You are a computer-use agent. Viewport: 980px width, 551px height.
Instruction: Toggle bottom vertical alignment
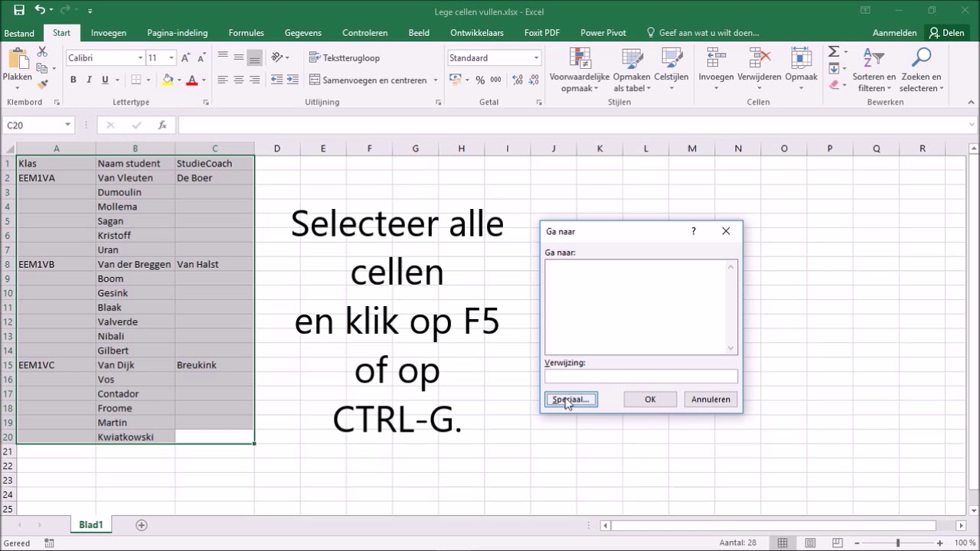tap(255, 57)
